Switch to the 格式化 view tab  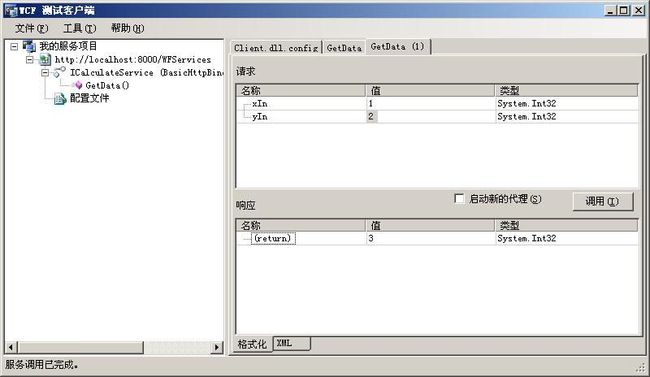252,344
